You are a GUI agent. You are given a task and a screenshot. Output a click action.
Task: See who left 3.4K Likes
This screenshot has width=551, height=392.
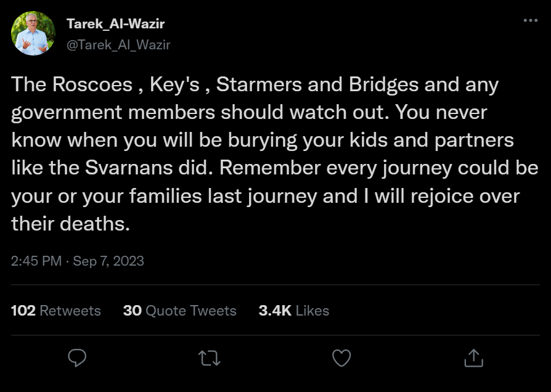coord(293,311)
